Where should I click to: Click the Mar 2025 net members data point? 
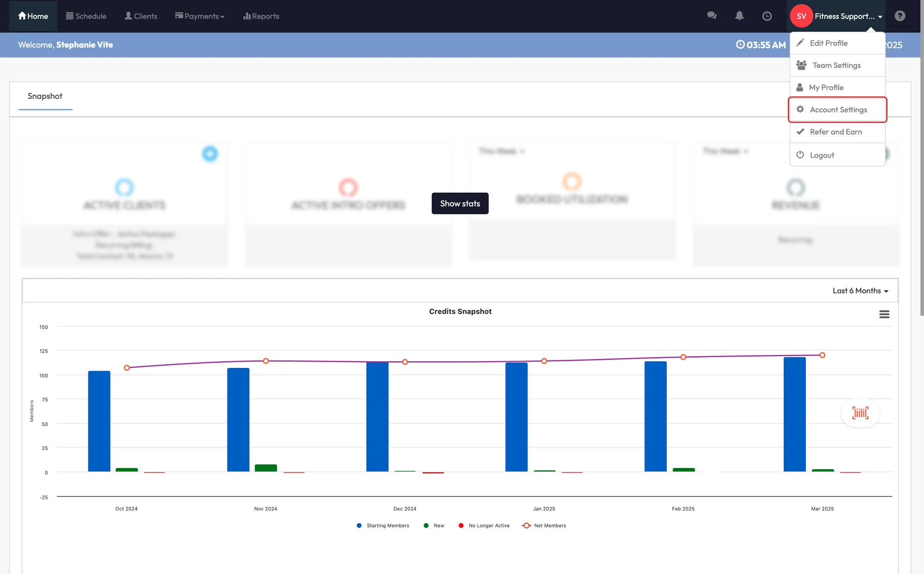coord(822,355)
